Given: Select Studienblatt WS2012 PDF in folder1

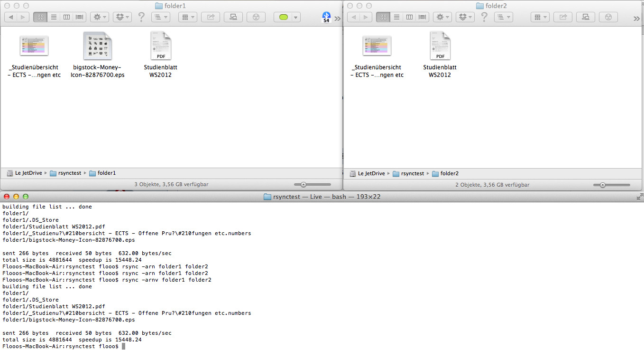Looking at the screenshot, I should (x=161, y=46).
